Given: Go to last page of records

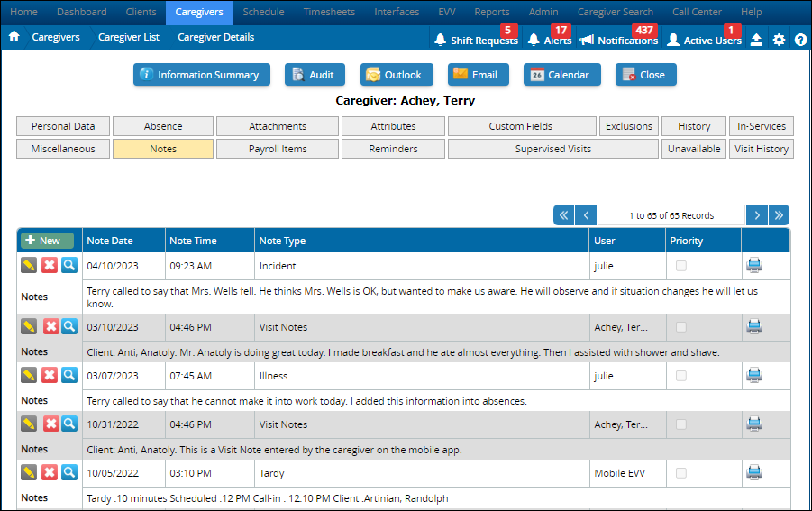Looking at the screenshot, I should coord(779,214).
